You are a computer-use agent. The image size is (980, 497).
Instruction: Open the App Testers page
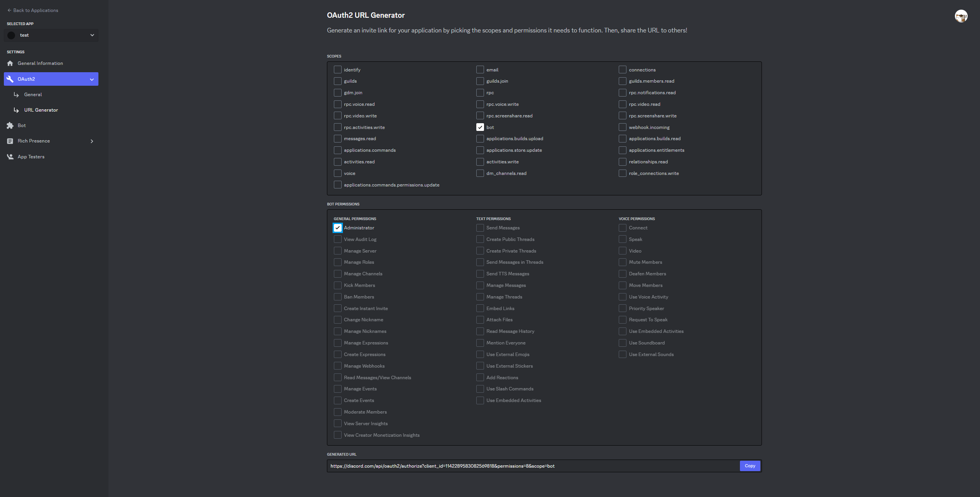(51, 157)
